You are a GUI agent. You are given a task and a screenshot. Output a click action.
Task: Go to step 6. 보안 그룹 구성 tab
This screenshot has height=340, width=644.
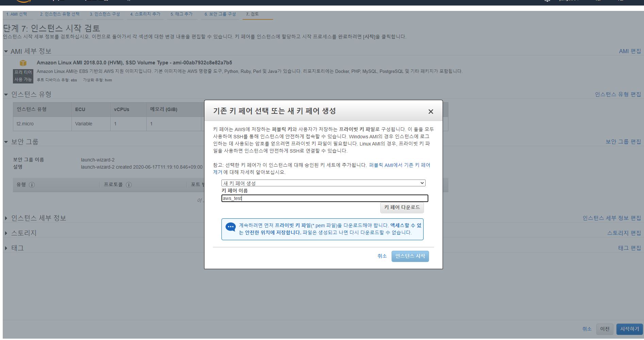220,14
